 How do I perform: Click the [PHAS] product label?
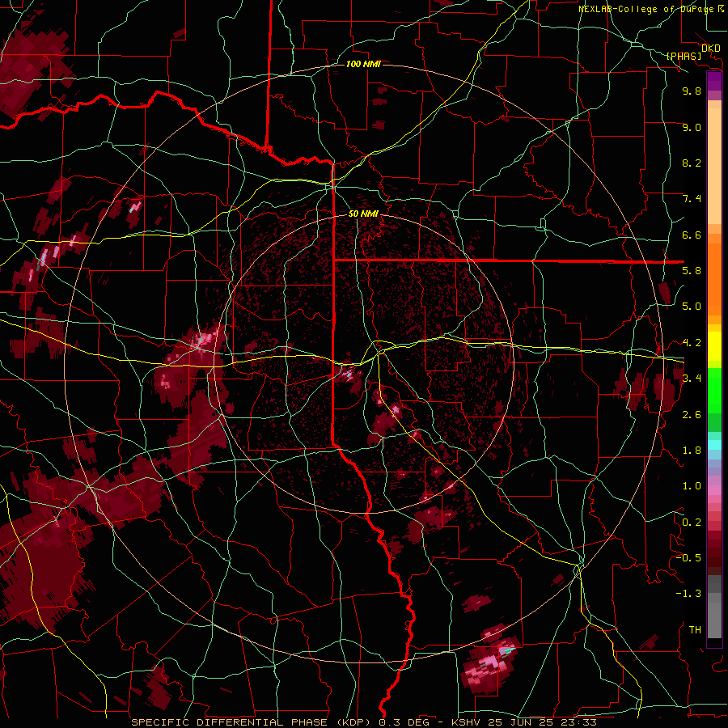[x=684, y=56]
